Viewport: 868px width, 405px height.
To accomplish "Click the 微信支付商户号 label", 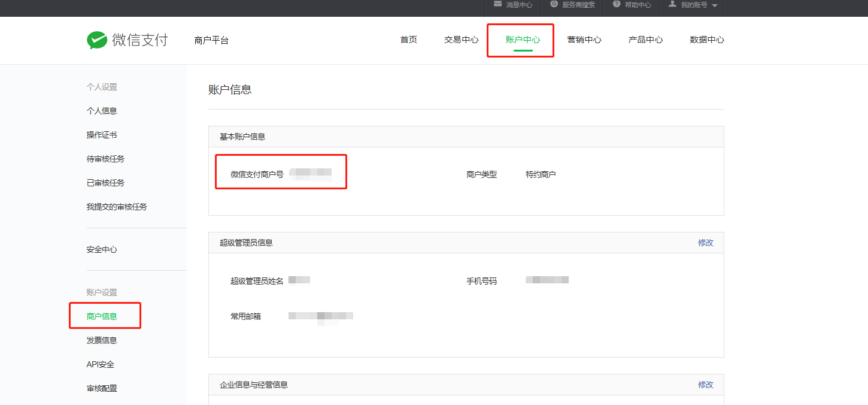I will pos(257,174).
